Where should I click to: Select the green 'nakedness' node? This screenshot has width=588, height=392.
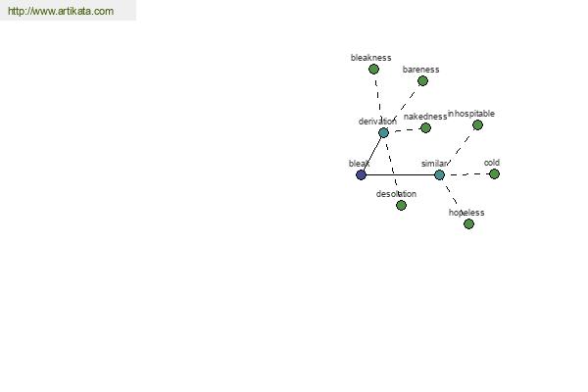425,128
